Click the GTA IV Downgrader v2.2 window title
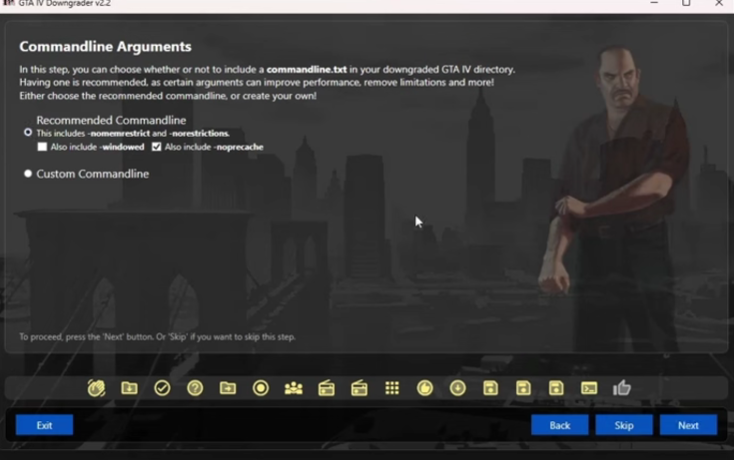734x460 pixels. 65,3
